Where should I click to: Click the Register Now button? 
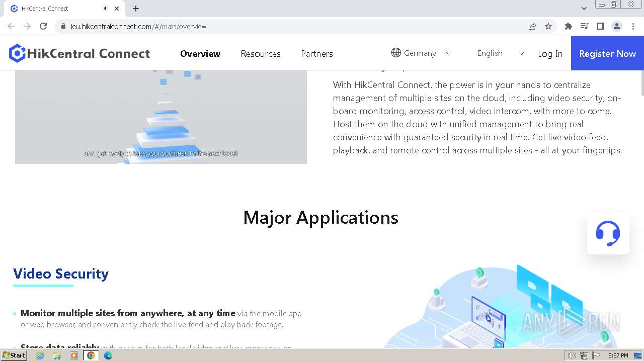click(607, 53)
